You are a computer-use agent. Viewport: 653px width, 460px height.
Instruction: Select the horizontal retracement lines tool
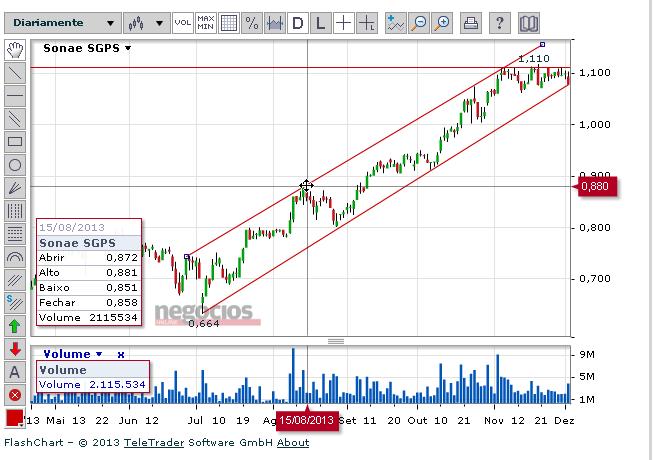pos(15,234)
